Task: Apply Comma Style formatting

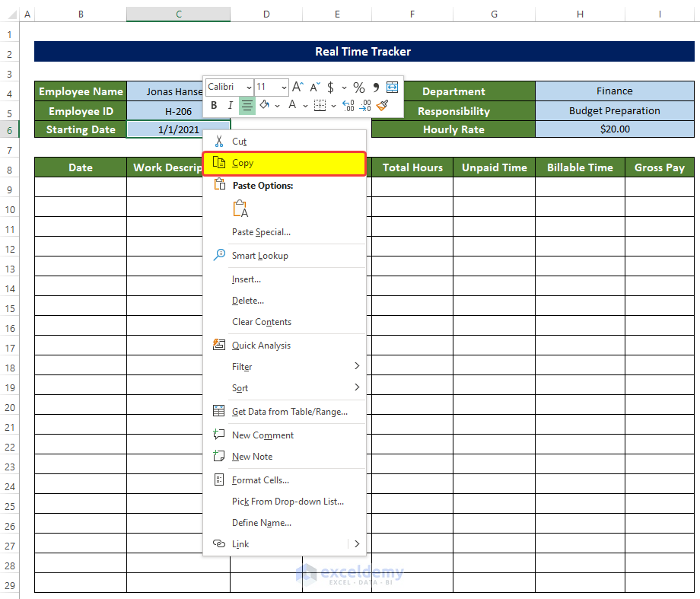Action: tap(376, 88)
